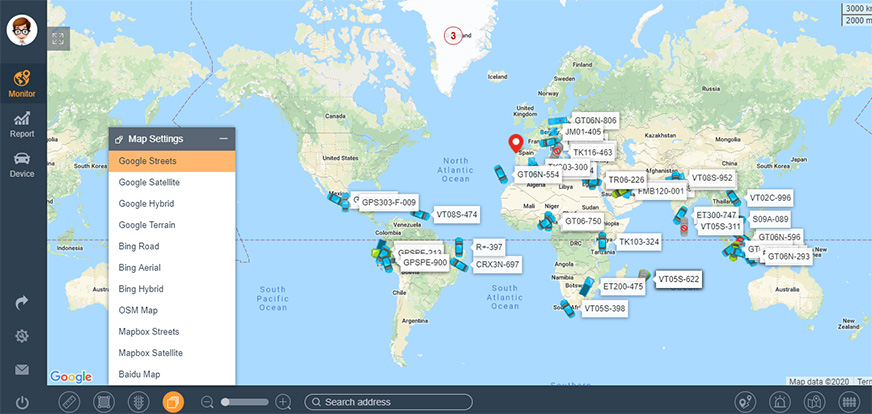Select Mapbox Streets option
Viewport: 872px width, 414px height.
[172, 332]
